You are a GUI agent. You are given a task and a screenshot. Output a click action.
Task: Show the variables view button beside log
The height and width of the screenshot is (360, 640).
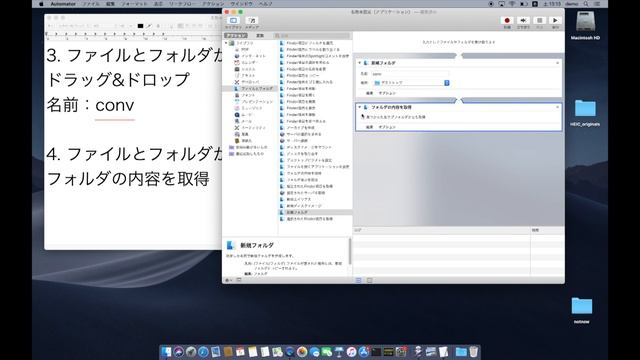coord(369,280)
